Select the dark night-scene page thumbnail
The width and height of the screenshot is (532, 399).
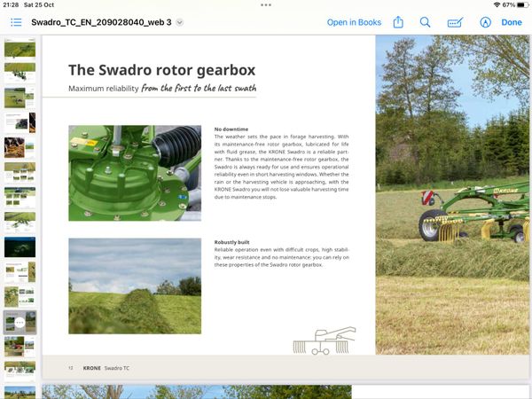(20, 246)
